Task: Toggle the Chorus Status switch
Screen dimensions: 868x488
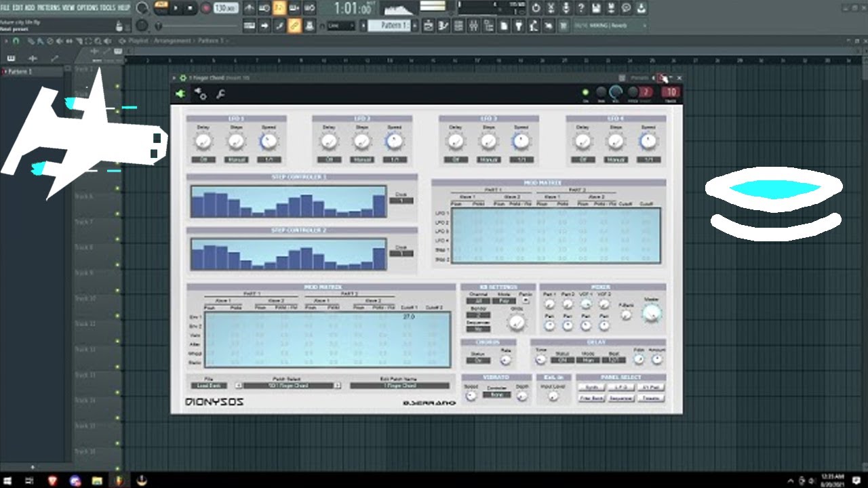Action: (477, 361)
